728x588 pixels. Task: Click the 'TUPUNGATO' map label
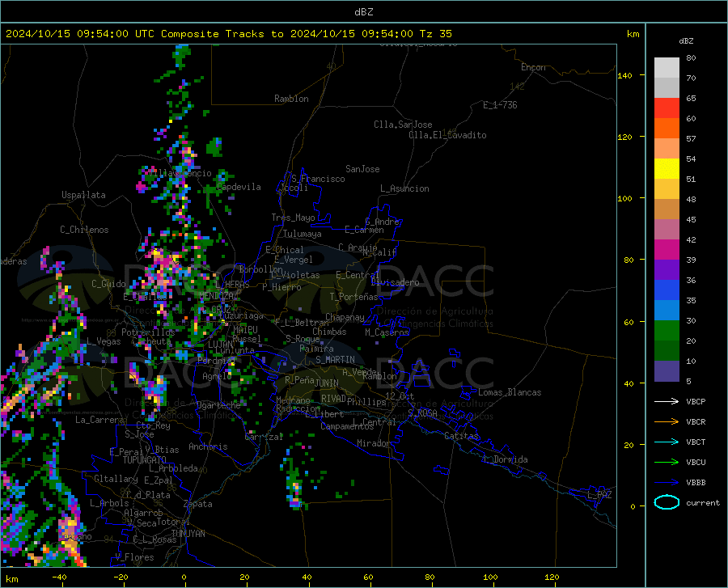click(x=145, y=460)
